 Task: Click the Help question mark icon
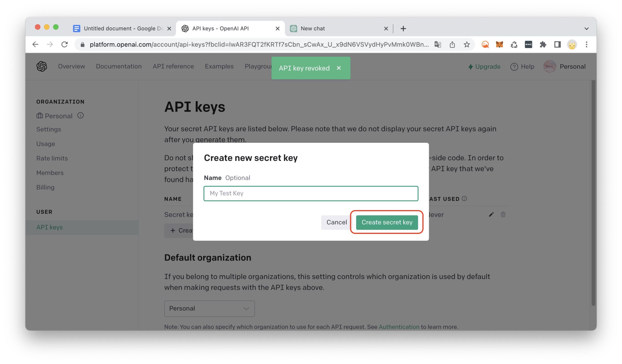[x=514, y=67]
